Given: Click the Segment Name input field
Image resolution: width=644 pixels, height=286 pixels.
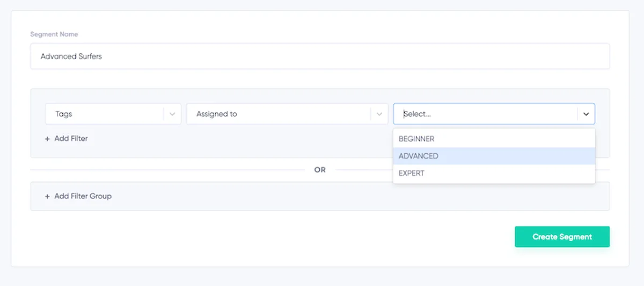Looking at the screenshot, I should point(320,56).
